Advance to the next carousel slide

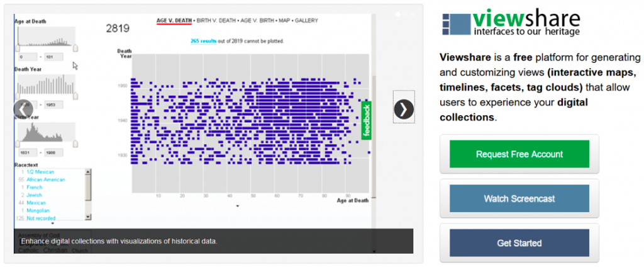(404, 110)
